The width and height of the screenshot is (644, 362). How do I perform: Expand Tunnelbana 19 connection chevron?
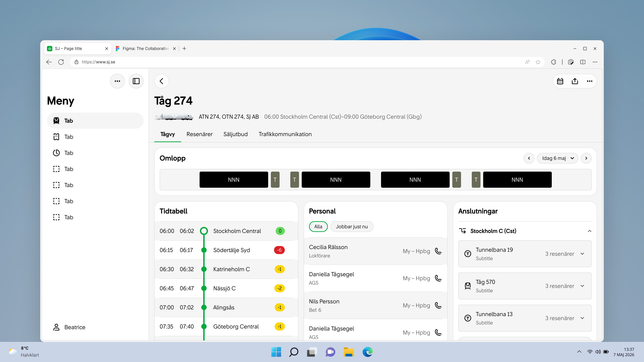point(582,254)
